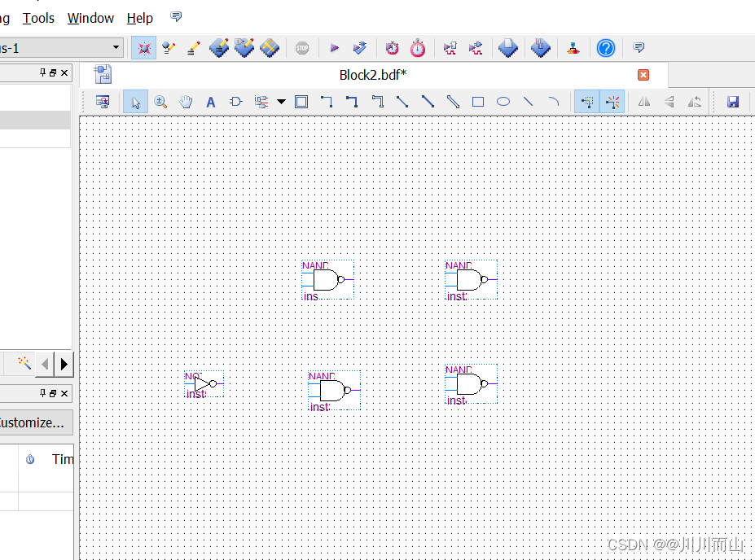Select the Line drawing tool
Image resolution: width=755 pixels, height=560 pixels.
tap(529, 102)
